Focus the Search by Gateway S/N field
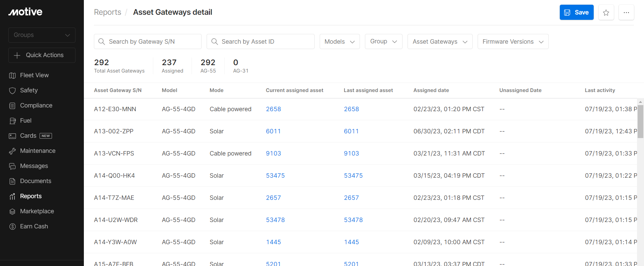 click(x=148, y=42)
